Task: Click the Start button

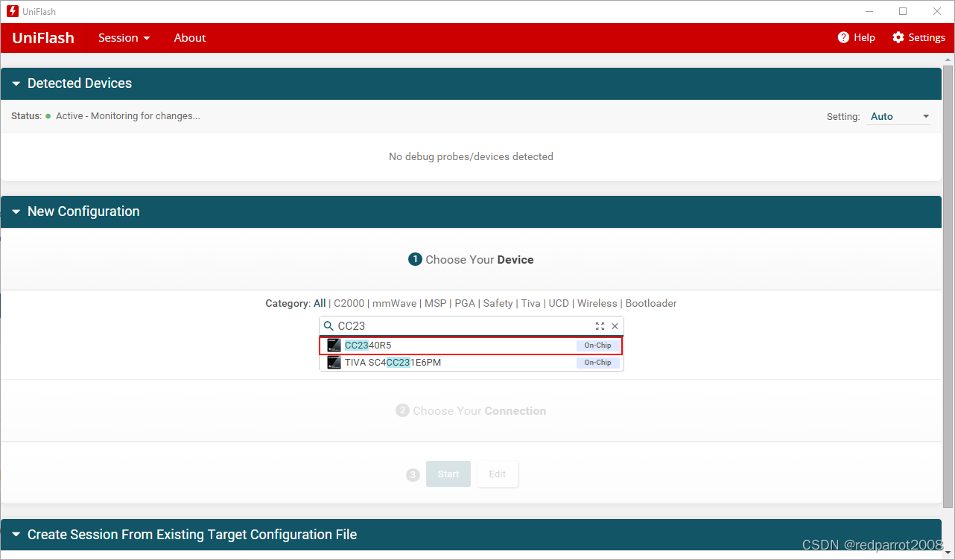Action: 448,474
